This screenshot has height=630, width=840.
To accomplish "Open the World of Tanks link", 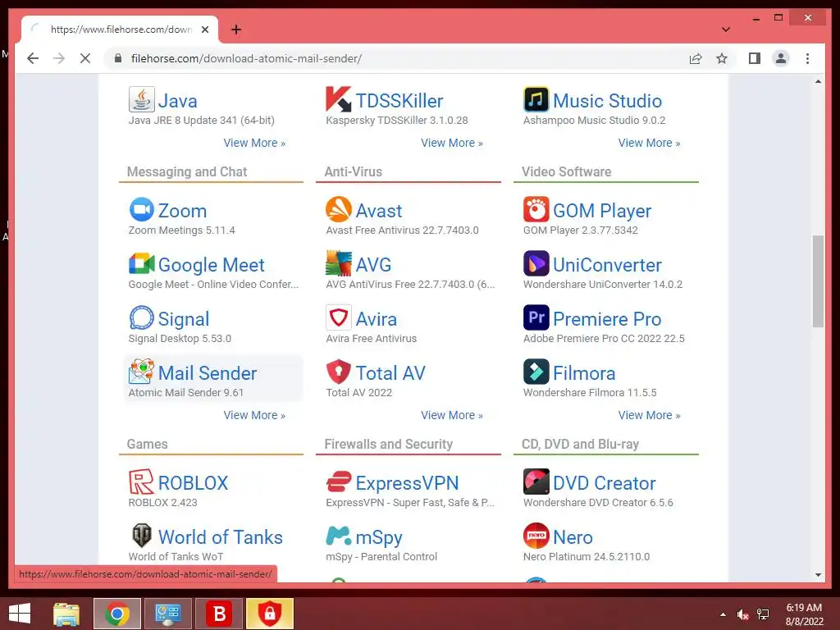I will 220,536.
